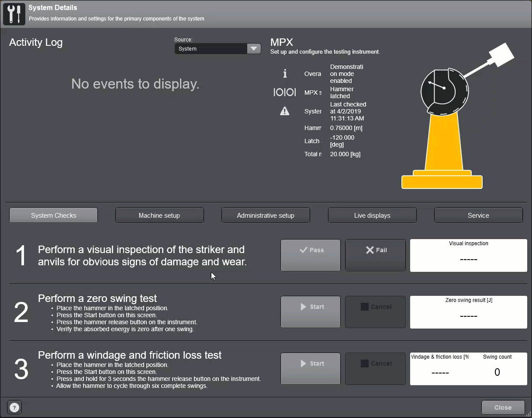The width and height of the screenshot is (532, 418).
Task: Click the system warning triangle icon
Action: [x=285, y=111]
